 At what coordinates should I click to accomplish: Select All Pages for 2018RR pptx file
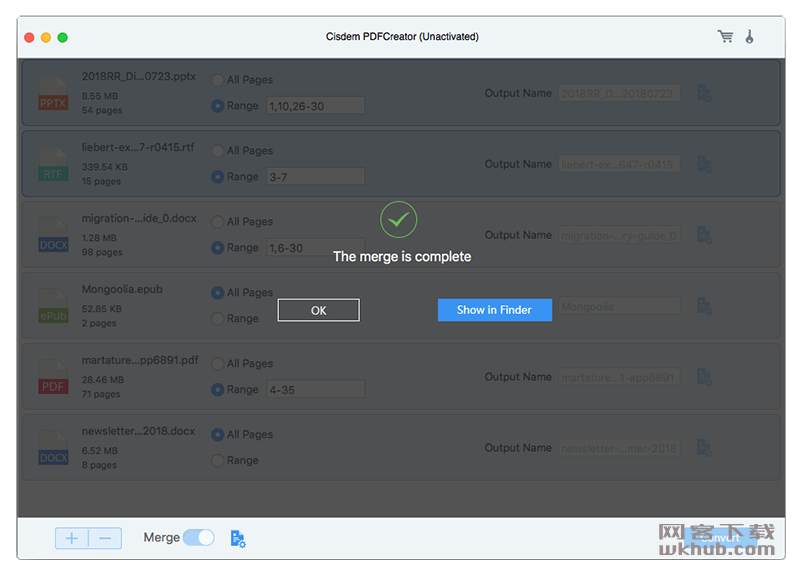tap(217, 80)
